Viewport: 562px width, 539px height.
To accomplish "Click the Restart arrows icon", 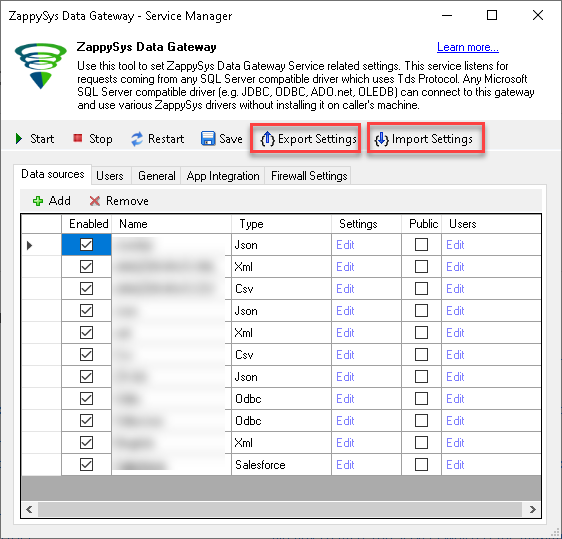I will 137,139.
